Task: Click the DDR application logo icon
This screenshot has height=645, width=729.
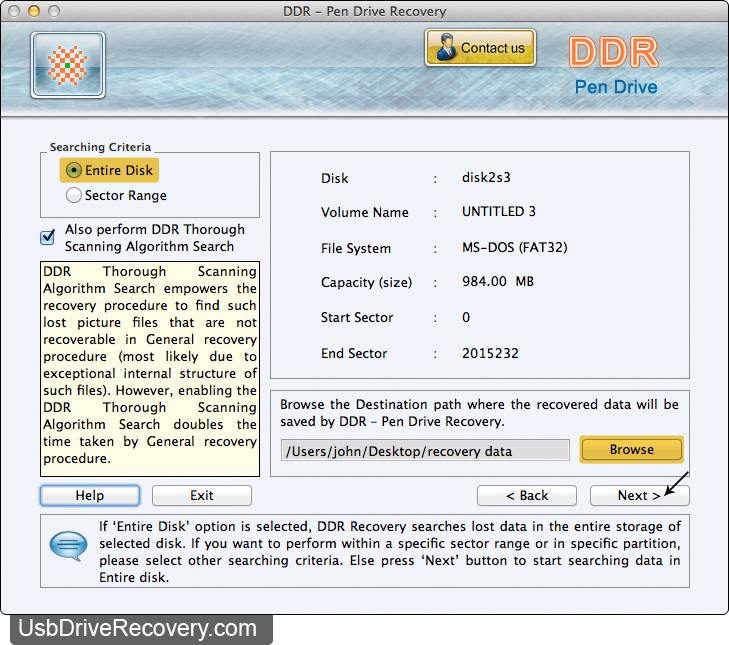Action: (x=68, y=65)
